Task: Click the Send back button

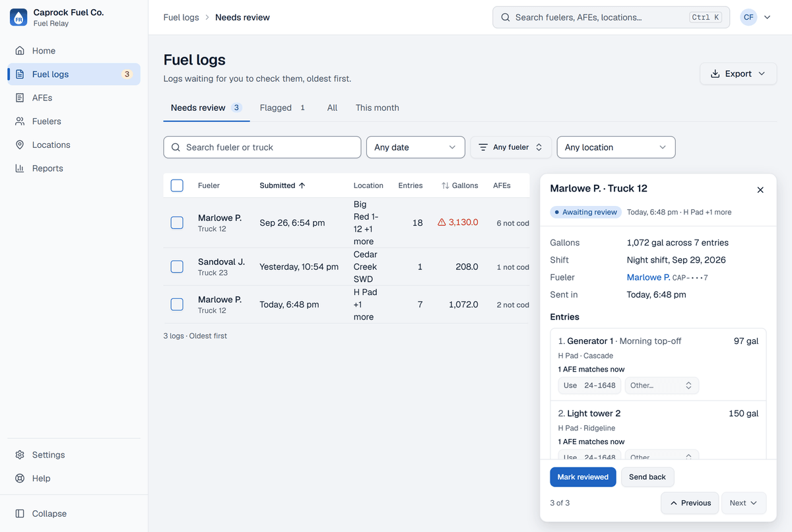Action: tap(647, 477)
